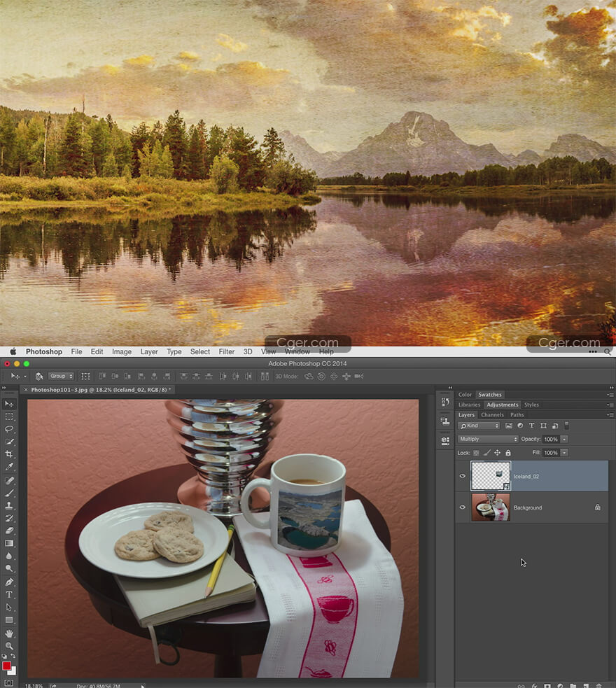The height and width of the screenshot is (688, 616).
Task: Toggle visibility of the Background layer
Action: tap(462, 507)
